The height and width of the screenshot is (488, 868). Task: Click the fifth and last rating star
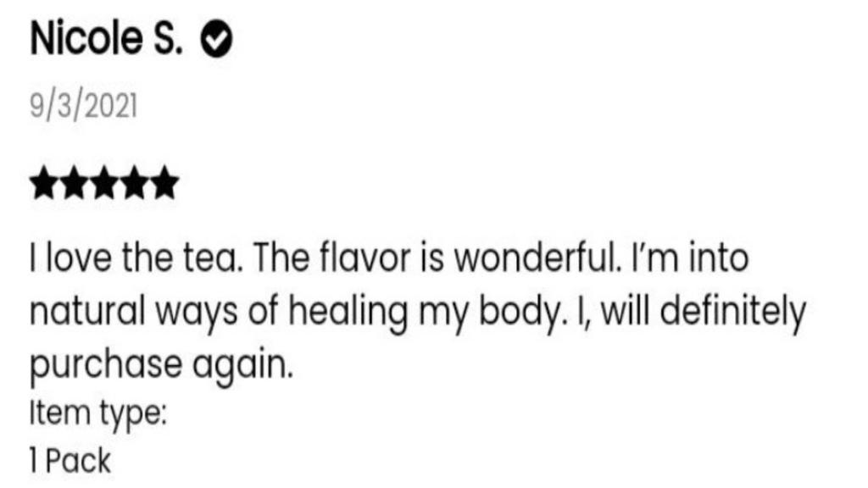165,181
